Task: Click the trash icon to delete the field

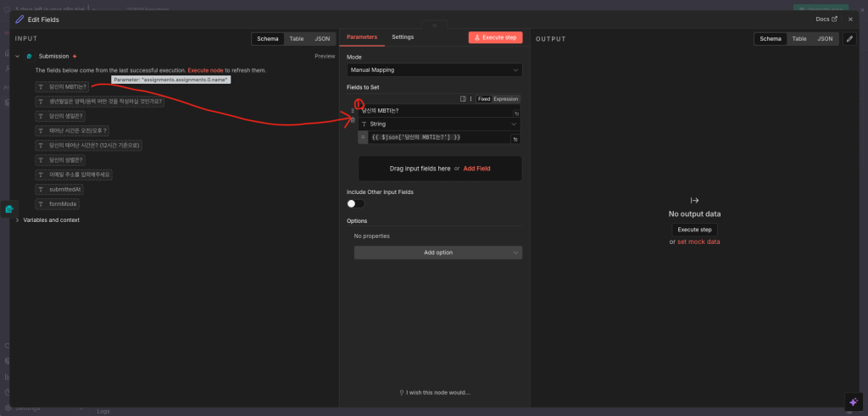Action: tap(353, 121)
